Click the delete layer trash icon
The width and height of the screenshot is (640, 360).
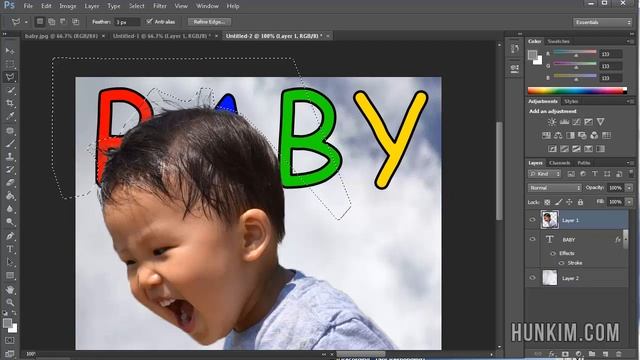[619, 354]
